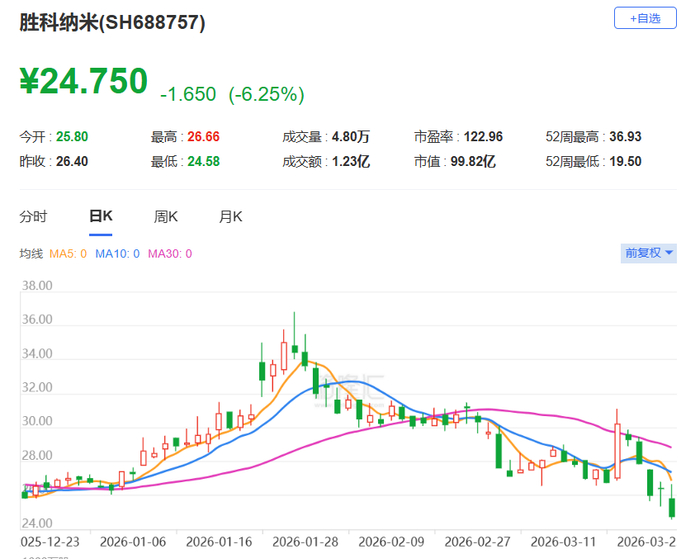Click the price change -1.650
The height and width of the screenshot is (559, 700).
[188, 95]
